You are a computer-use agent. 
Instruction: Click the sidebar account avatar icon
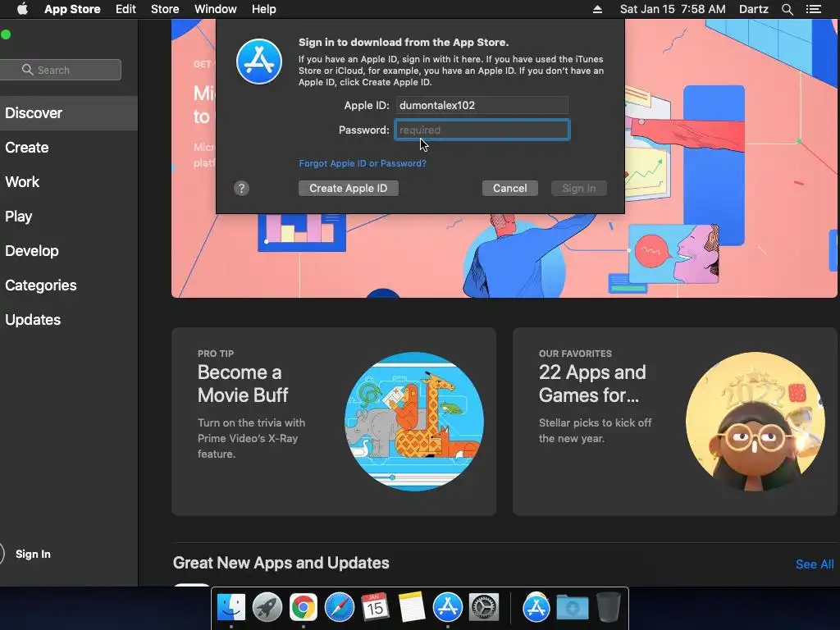click(x=2, y=554)
